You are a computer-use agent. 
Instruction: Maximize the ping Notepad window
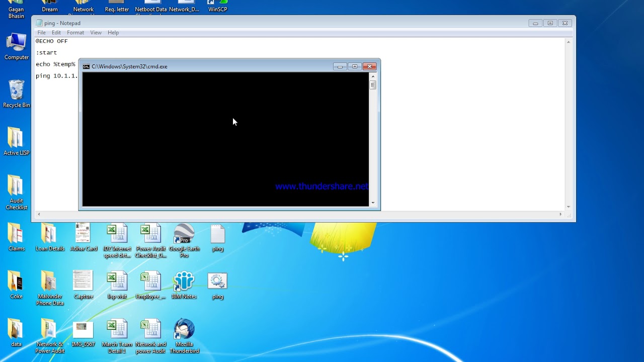click(x=550, y=23)
